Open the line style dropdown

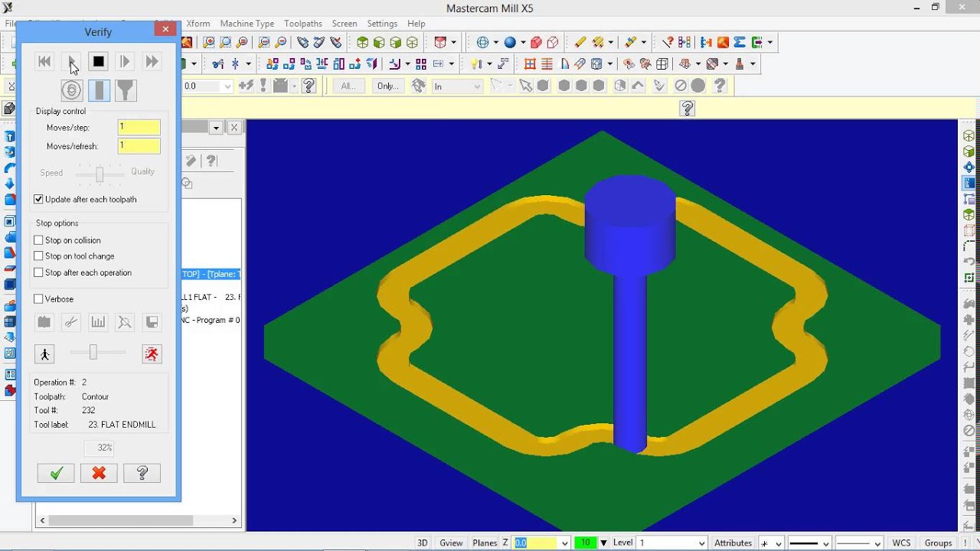(x=825, y=543)
